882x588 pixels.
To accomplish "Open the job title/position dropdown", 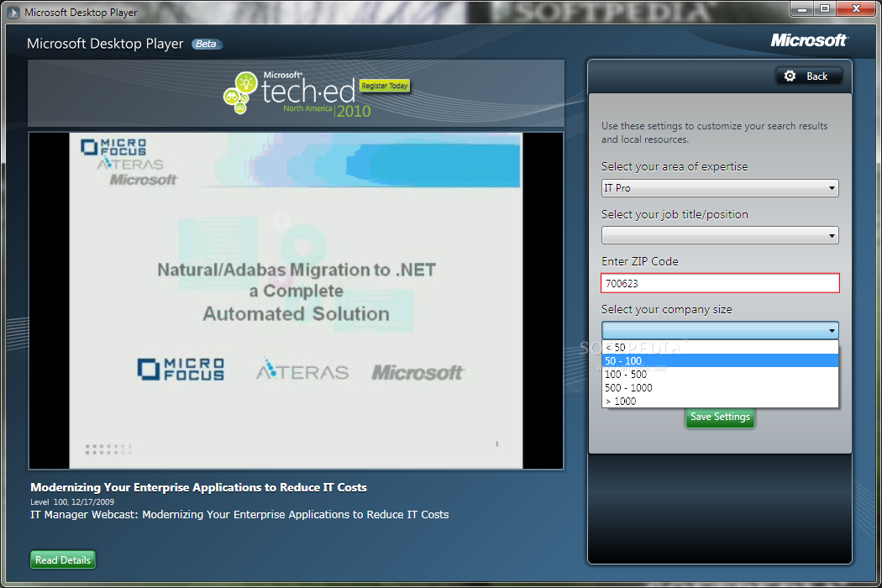I will (x=719, y=235).
